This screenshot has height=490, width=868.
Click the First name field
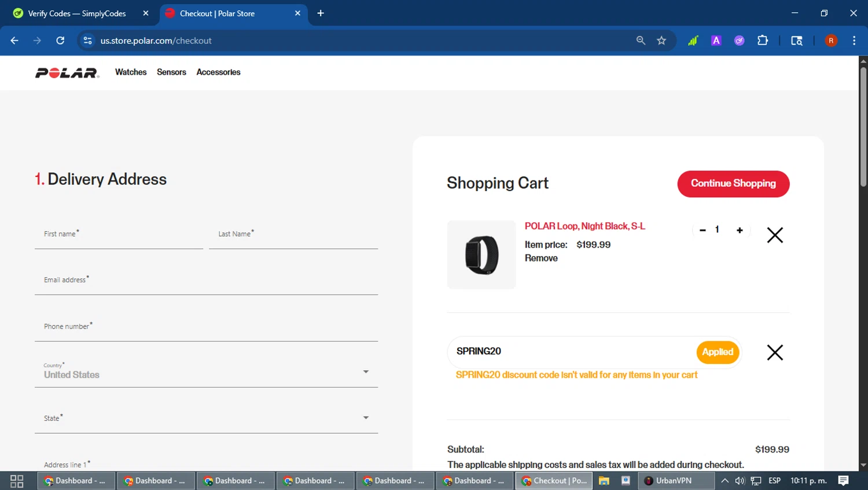pos(119,235)
